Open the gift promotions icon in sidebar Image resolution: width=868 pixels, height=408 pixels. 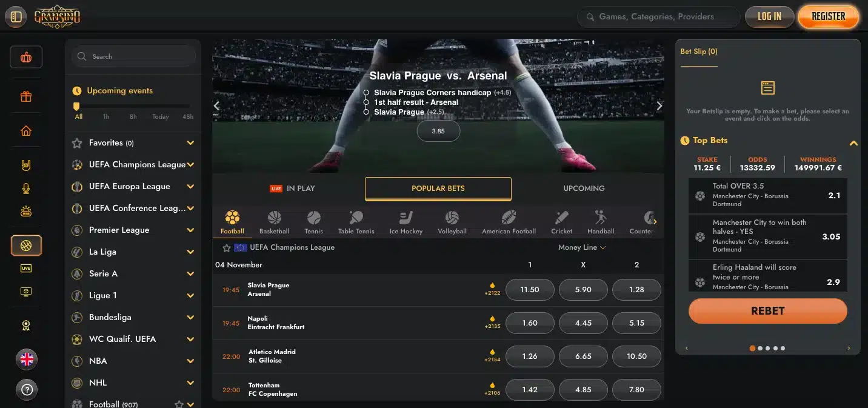pos(26,96)
